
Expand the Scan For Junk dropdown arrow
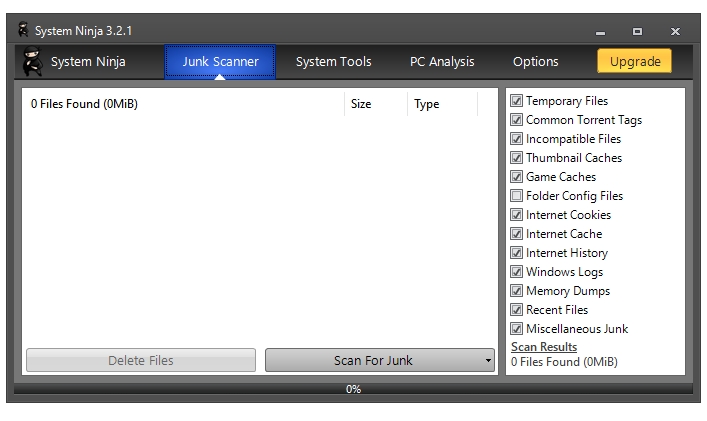488,361
